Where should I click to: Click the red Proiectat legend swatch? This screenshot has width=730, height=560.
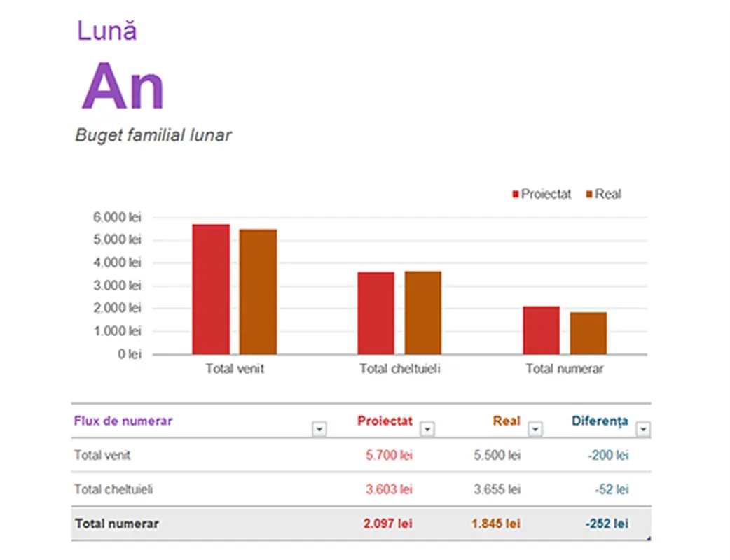click(516, 195)
